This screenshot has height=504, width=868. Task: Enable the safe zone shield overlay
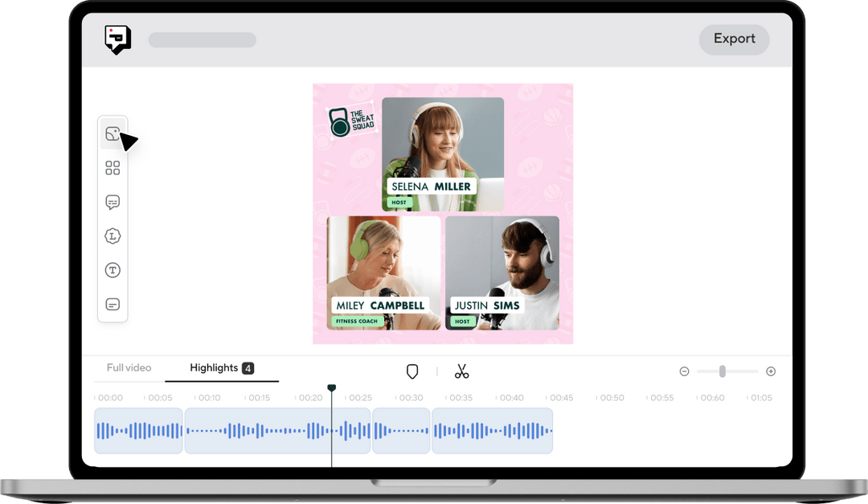coord(412,371)
